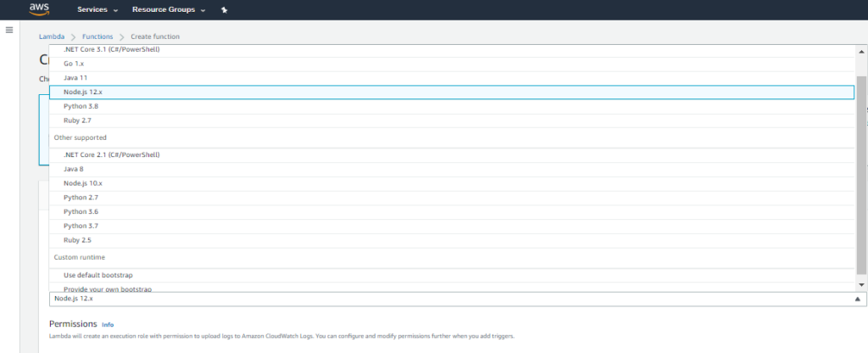Select Node.js 10.x under Other supported
The height and width of the screenshot is (353, 868).
pos(82,183)
